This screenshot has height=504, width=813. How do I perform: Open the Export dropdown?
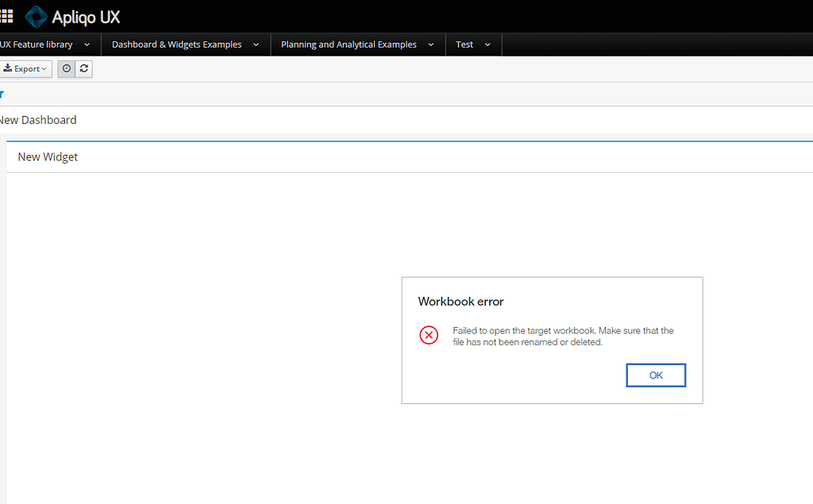point(25,69)
